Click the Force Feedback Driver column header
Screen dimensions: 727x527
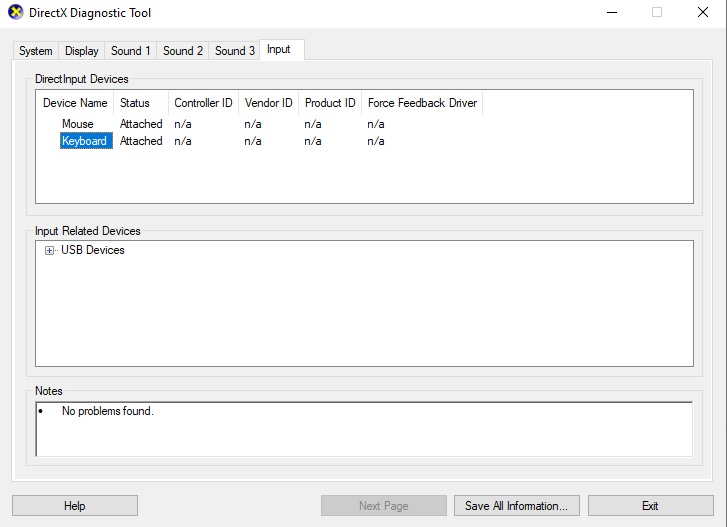[x=422, y=103]
